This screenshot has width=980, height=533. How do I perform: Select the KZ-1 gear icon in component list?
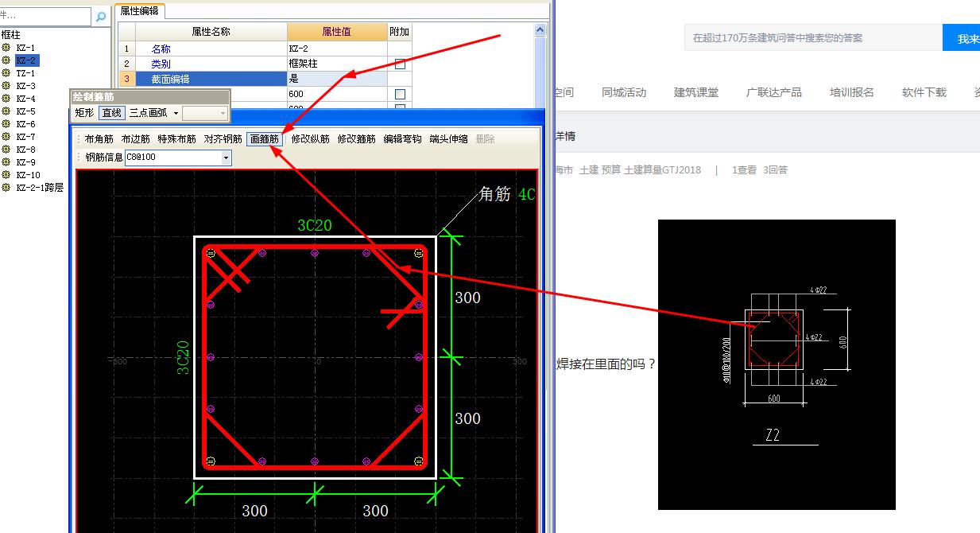coord(6,48)
